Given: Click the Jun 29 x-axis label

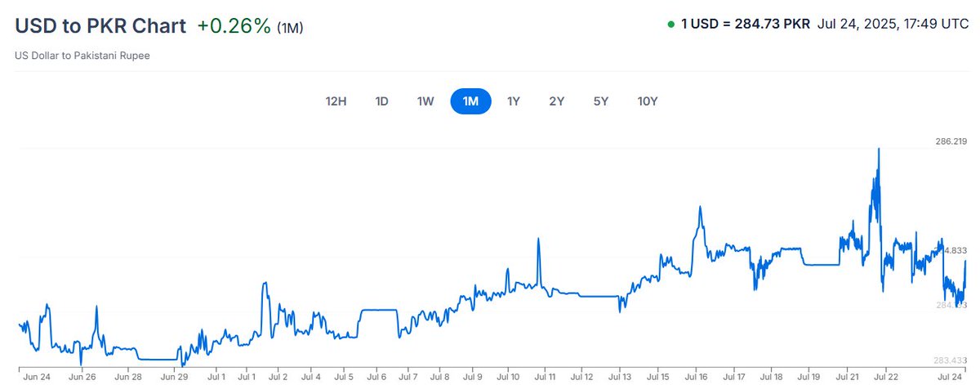Looking at the screenshot, I should [x=174, y=378].
